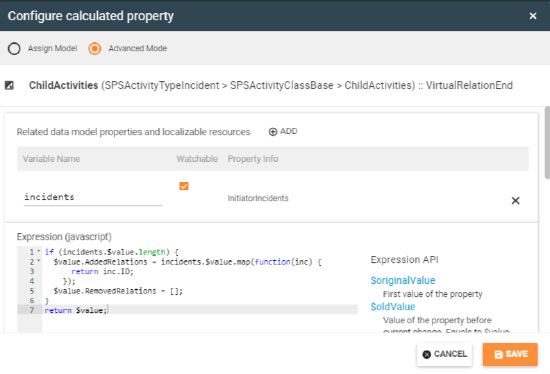Click the Watchable column header
The image size is (550, 374).
coord(197,159)
